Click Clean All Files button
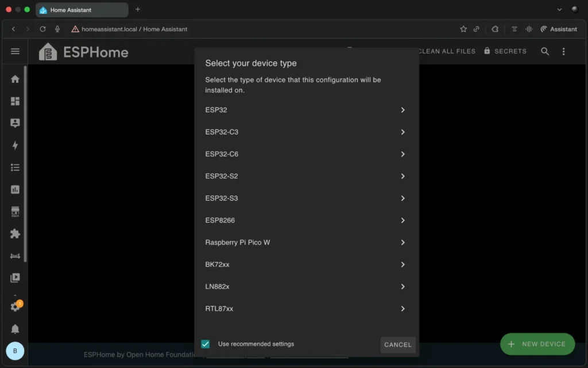Image resolution: width=588 pixels, height=368 pixels. 447,51
